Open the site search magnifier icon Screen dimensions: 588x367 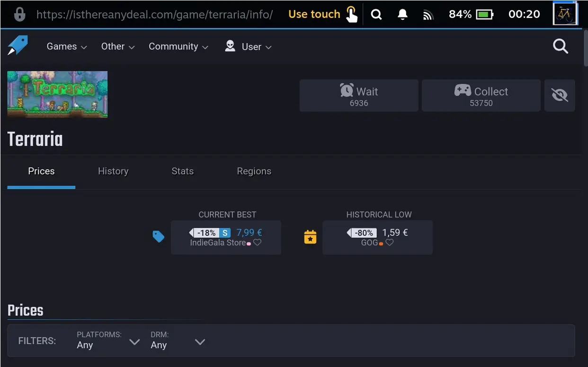(x=560, y=46)
